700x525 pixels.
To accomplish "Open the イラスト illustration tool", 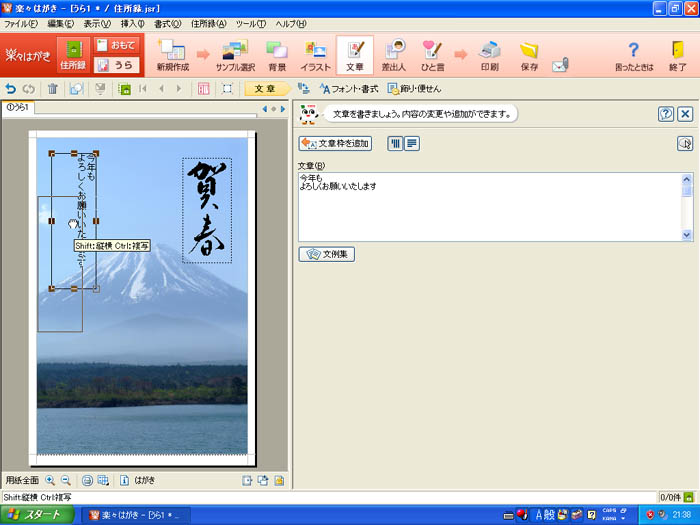I will click(x=315, y=55).
